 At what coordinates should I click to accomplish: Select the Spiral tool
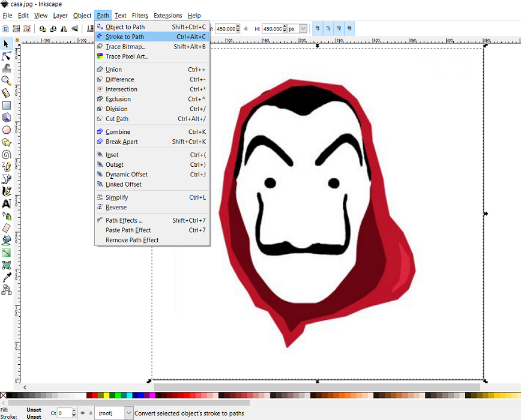7,154
